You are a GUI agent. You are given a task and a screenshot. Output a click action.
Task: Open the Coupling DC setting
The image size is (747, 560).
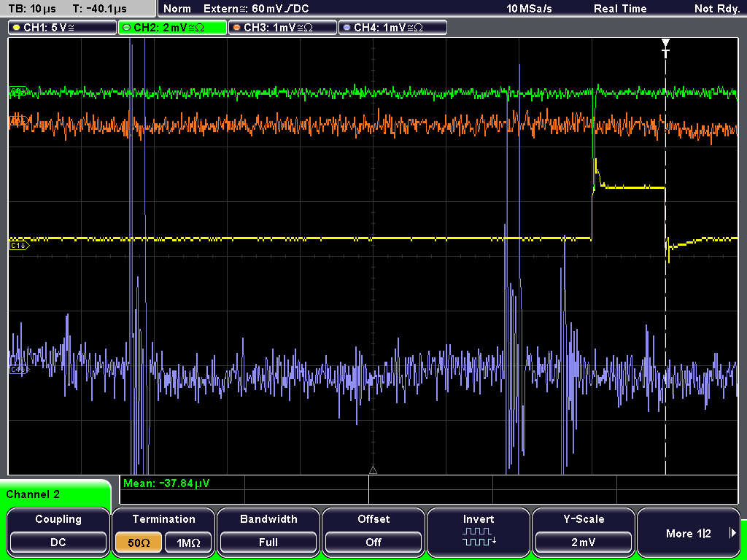(x=58, y=533)
